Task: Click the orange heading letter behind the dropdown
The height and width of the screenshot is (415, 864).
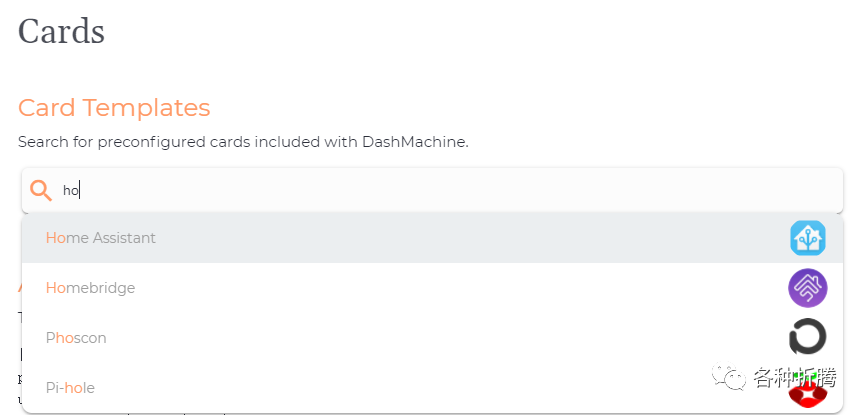Action: 21,288
